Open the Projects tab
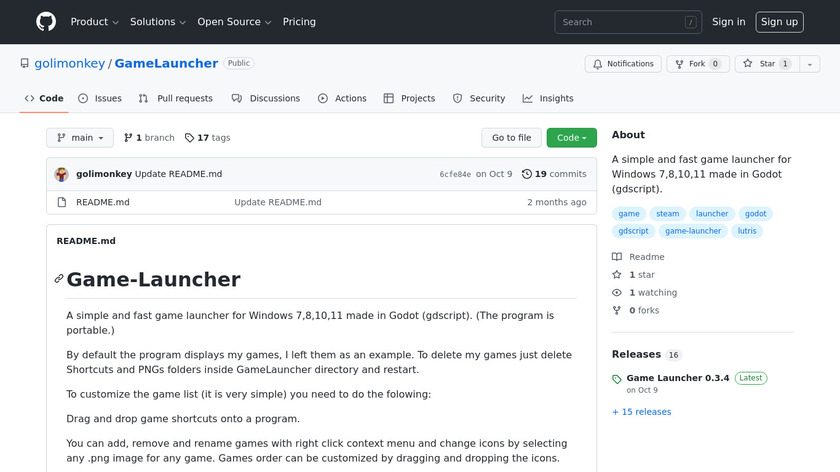The image size is (840, 472). click(409, 99)
